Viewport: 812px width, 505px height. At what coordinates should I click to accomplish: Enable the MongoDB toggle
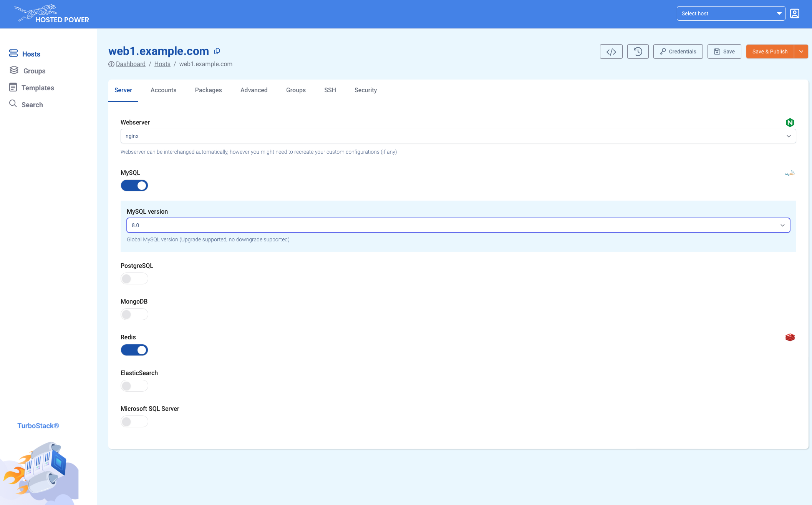click(134, 314)
